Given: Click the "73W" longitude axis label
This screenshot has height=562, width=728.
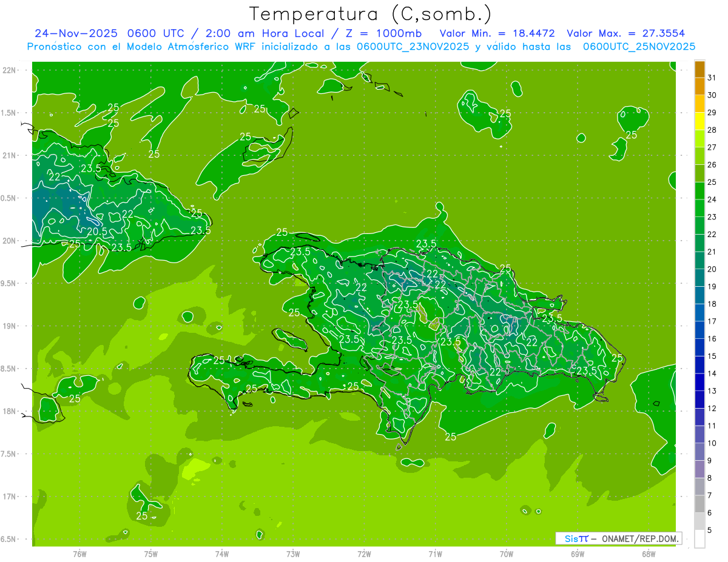Looking at the screenshot, I should pyautogui.click(x=293, y=554).
